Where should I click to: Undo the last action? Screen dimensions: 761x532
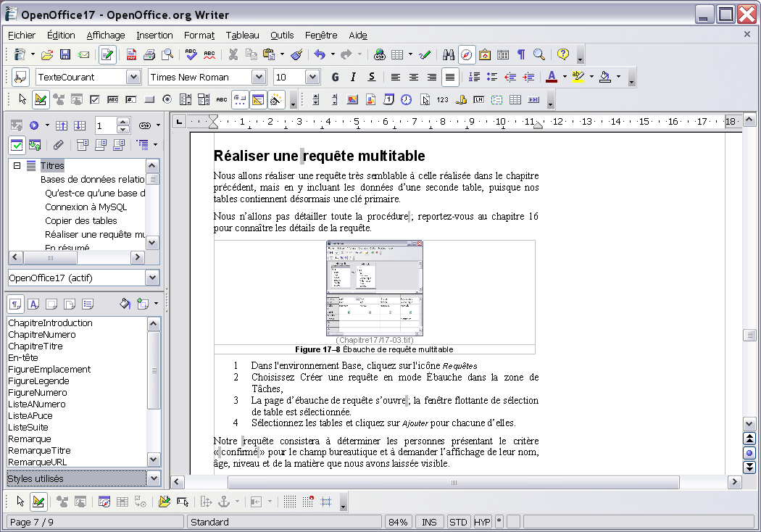click(320, 55)
